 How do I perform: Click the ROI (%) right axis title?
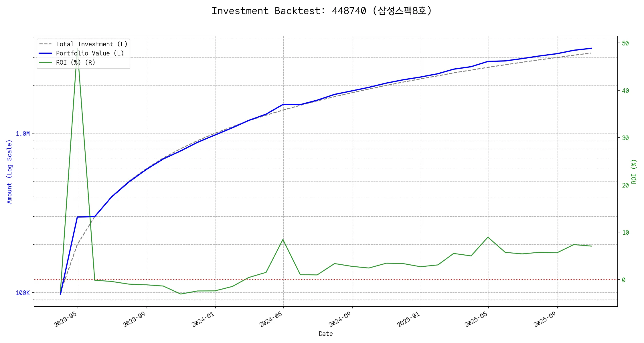click(x=634, y=171)
